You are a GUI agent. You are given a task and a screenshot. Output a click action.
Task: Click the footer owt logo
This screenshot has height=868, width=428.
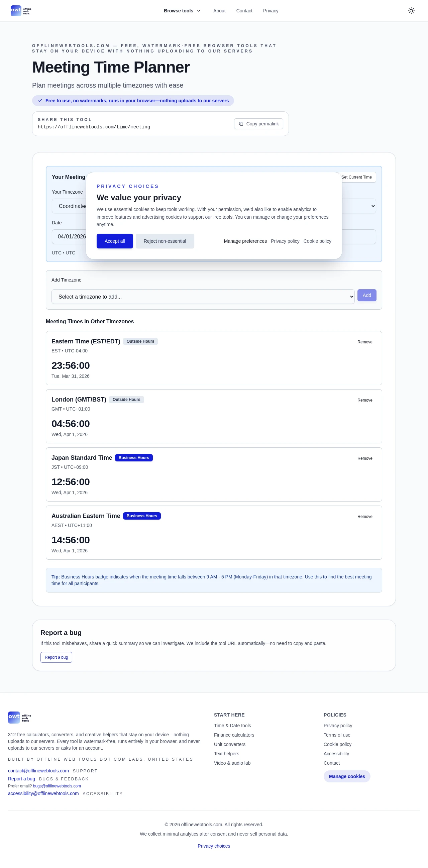click(19, 718)
